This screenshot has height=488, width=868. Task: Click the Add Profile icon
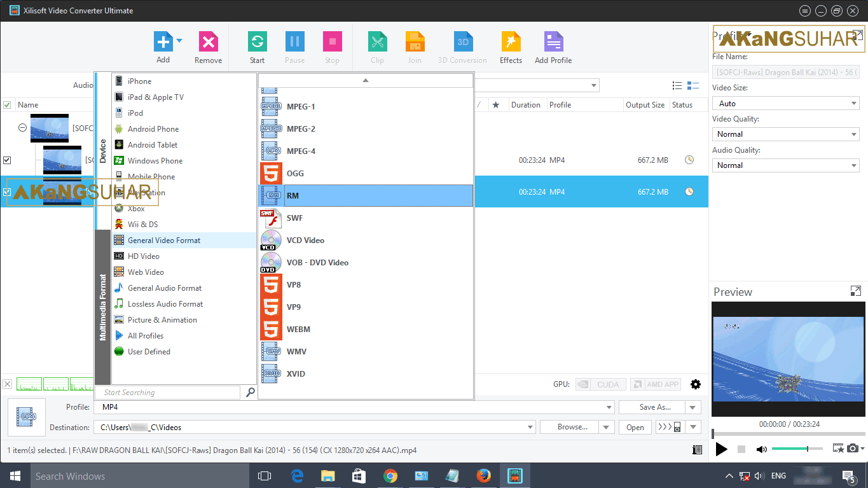pos(553,42)
